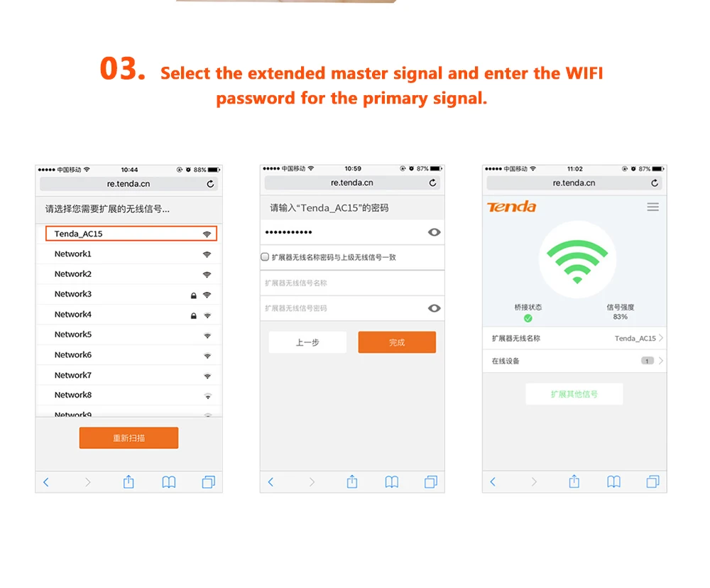Open tabs icon in right phone toolbar
The image size is (710, 588).
click(x=652, y=481)
